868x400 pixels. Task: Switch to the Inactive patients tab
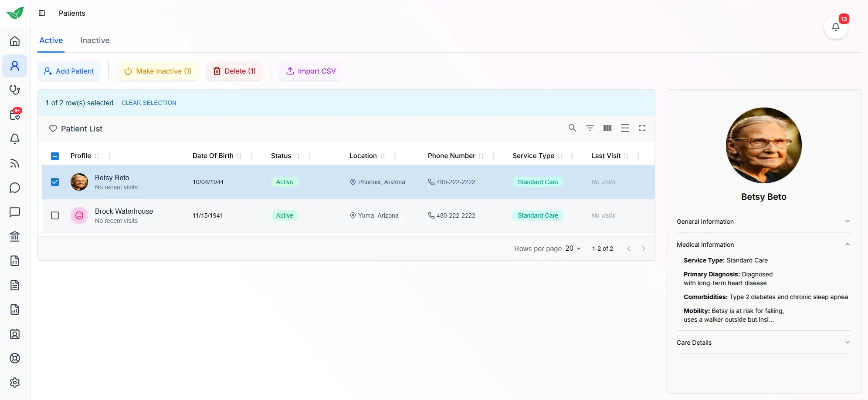click(x=95, y=40)
